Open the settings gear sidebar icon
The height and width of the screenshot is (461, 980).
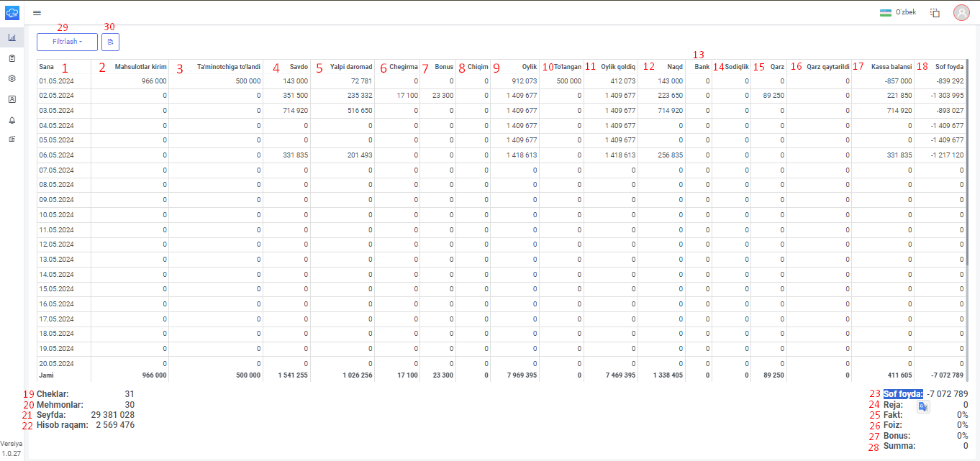[x=12, y=78]
